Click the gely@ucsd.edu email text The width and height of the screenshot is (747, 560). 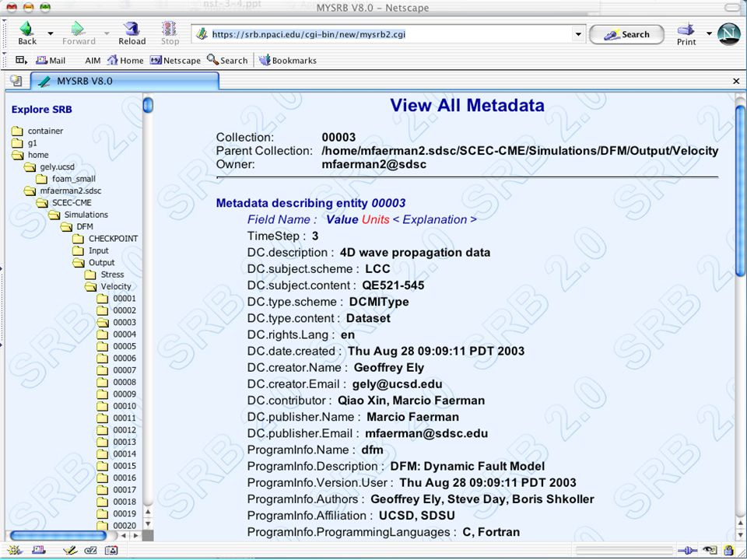(397, 383)
